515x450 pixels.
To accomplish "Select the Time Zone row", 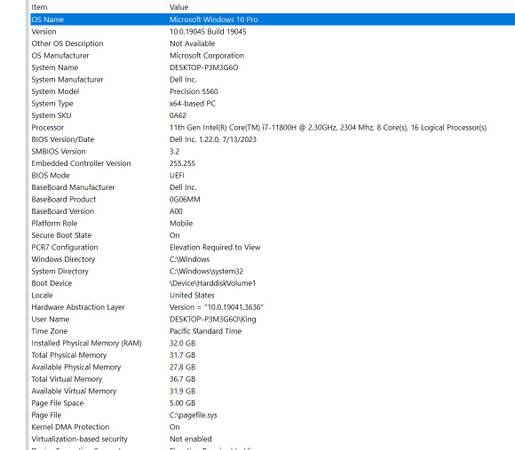I will click(272, 332).
